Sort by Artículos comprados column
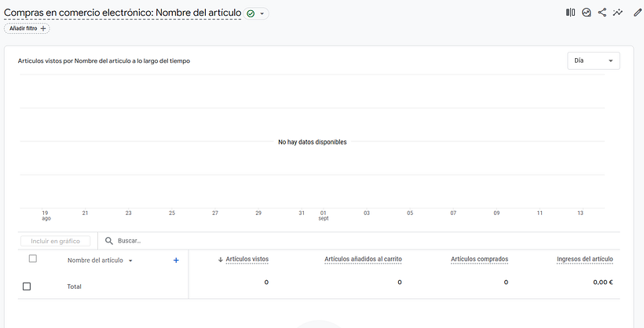Screen dimensions: 644x328 tap(479, 259)
